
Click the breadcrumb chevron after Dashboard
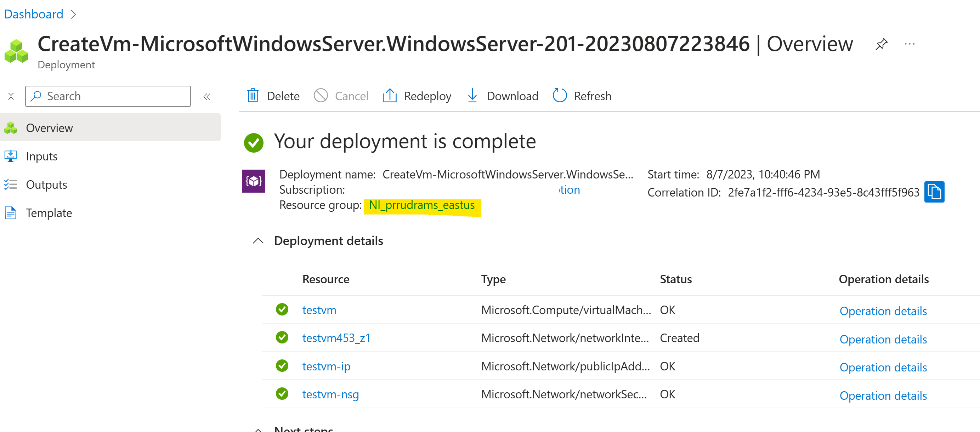coord(74,15)
